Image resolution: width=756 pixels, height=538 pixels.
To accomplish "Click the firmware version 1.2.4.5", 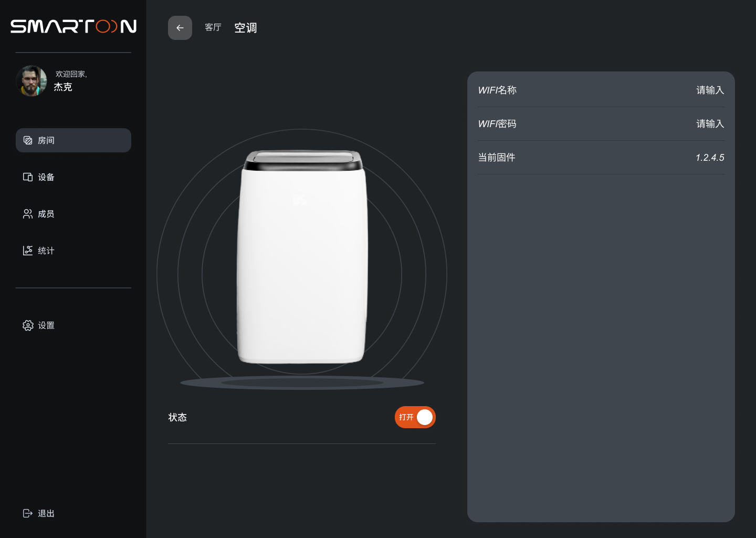I will coord(710,158).
